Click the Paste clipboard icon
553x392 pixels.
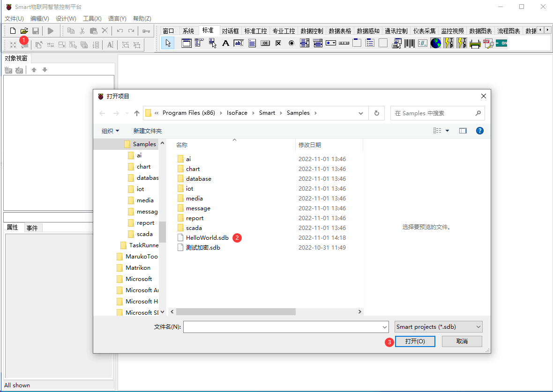click(93, 31)
